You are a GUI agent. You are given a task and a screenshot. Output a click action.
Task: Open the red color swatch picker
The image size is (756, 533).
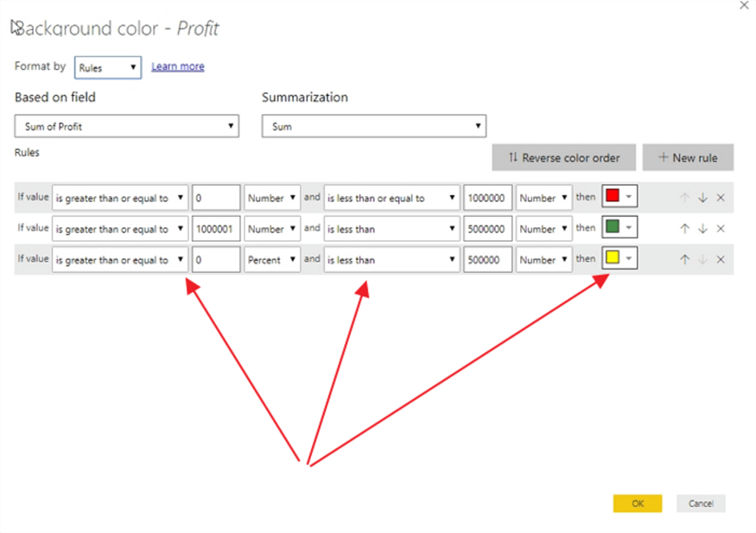point(619,197)
